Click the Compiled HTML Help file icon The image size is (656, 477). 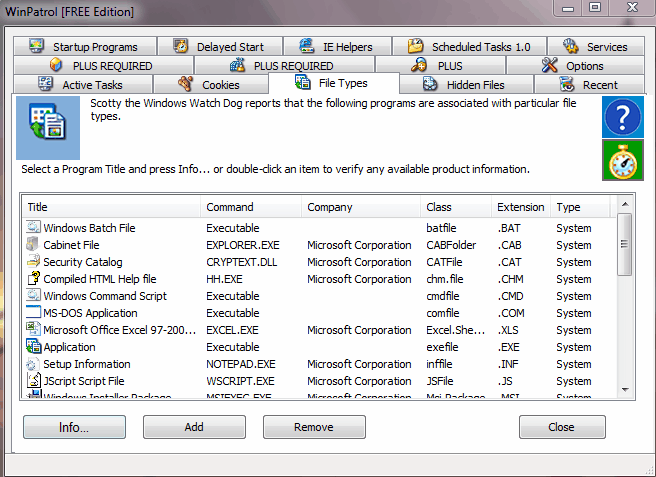(33, 279)
